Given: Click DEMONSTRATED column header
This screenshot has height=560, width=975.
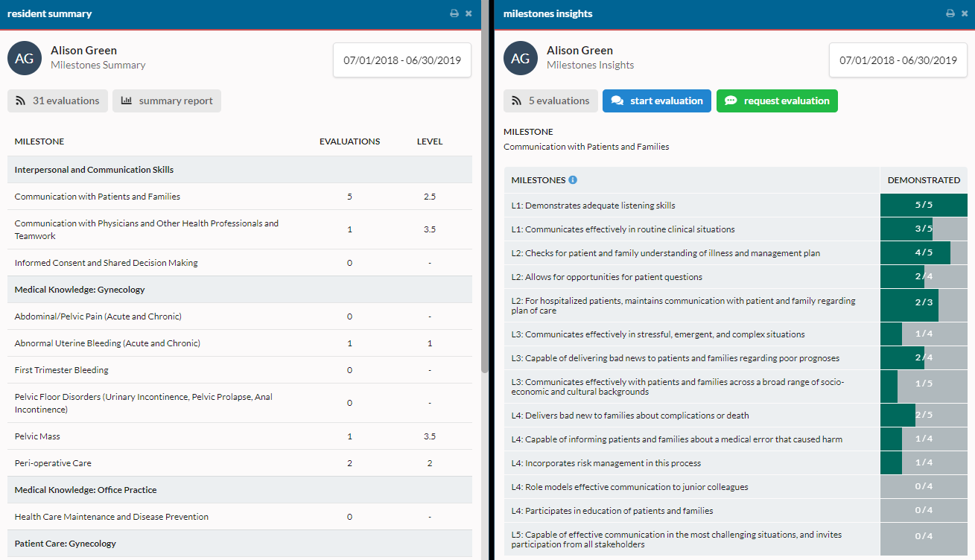Looking at the screenshot, I should pyautogui.click(x=924, y=180).
